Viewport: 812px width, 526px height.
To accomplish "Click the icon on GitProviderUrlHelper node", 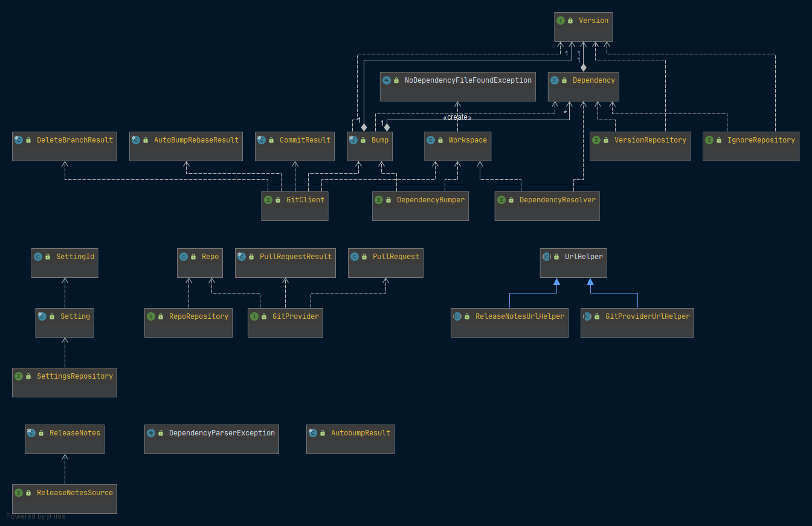I will [x=587, y=316].
